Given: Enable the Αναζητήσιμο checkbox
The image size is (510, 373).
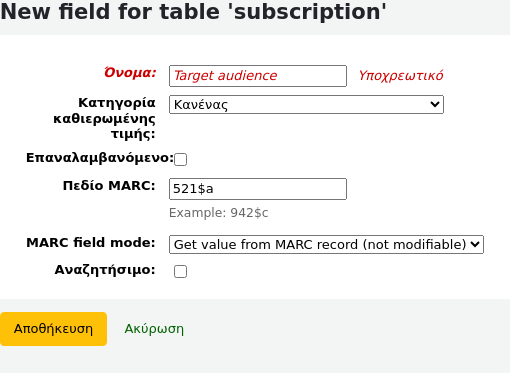Looking at the screenshot, I should coord(180,271).
